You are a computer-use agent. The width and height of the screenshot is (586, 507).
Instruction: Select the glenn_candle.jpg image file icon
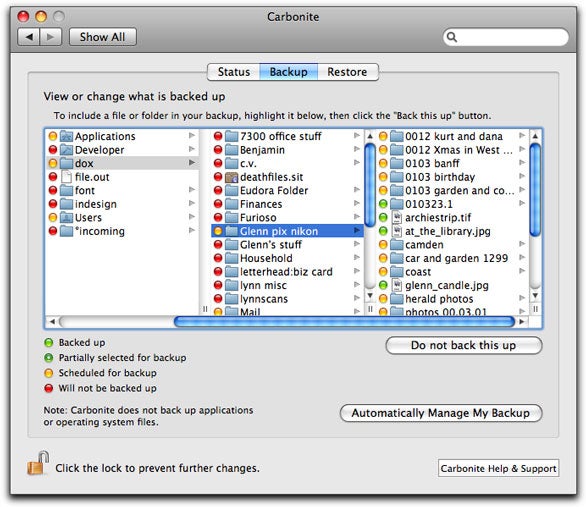(396, 285)
